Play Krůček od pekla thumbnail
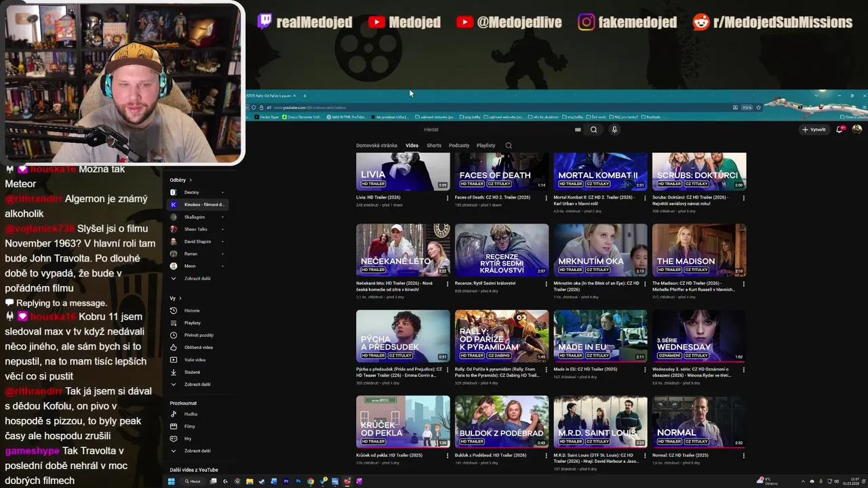 pos(403,422)
